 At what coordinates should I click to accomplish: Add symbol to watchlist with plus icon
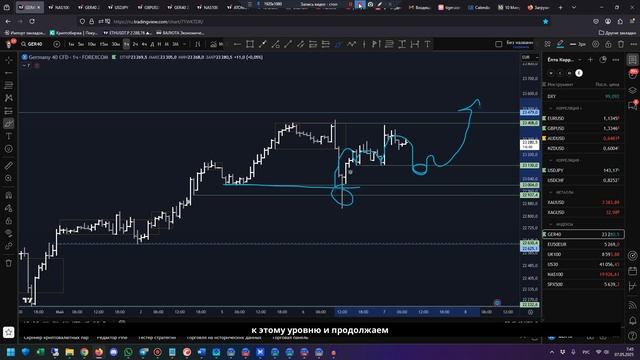(x=590, y=60)
